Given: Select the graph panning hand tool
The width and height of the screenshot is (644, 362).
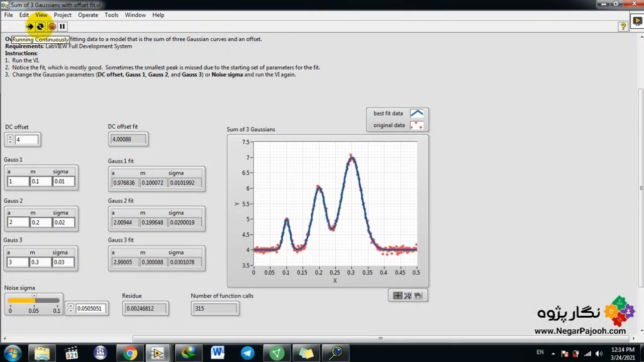Looking at the screenshot, I should 418,296.
